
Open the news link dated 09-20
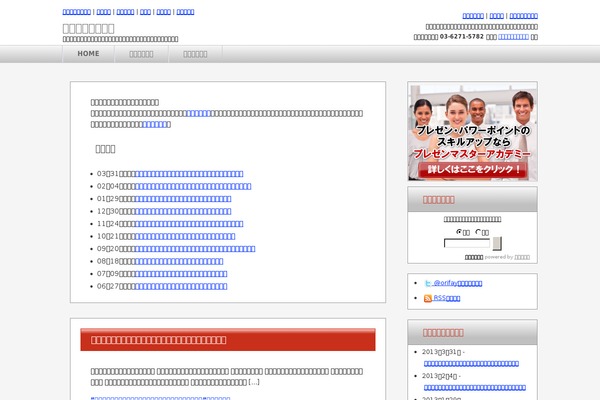click(195, 249)
